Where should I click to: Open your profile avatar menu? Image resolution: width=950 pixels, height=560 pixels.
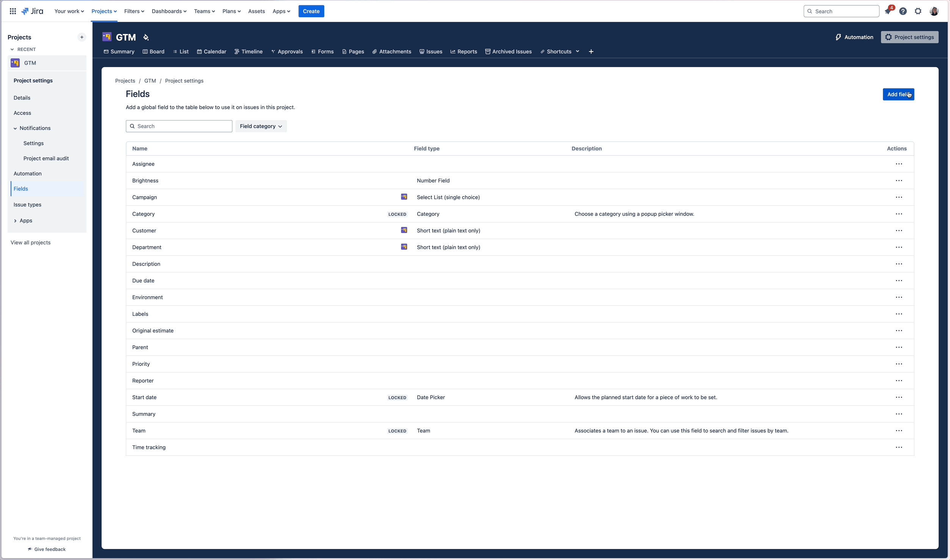tap(934, 11)
